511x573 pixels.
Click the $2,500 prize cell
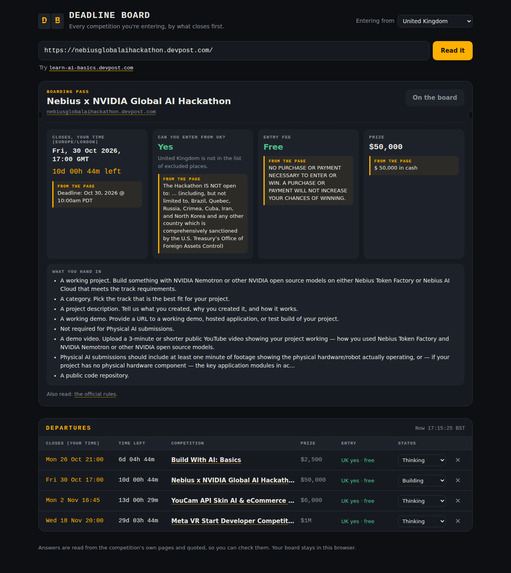pyautogui.click(x=311, y=460)
